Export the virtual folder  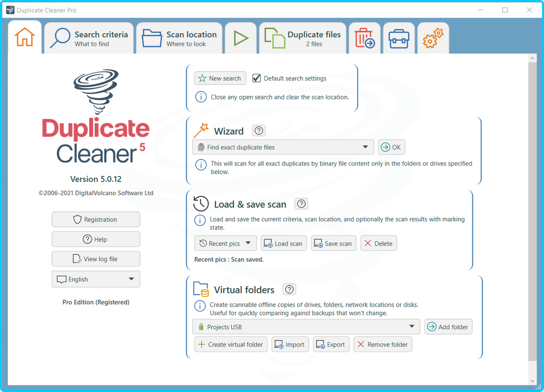(x=331, y=344)
